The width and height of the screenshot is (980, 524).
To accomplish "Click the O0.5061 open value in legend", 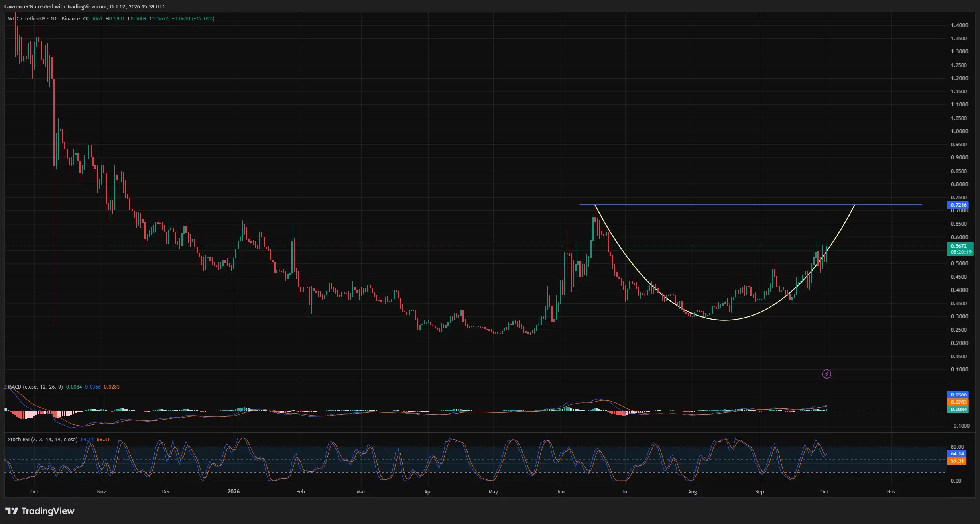I will point(93,18).
